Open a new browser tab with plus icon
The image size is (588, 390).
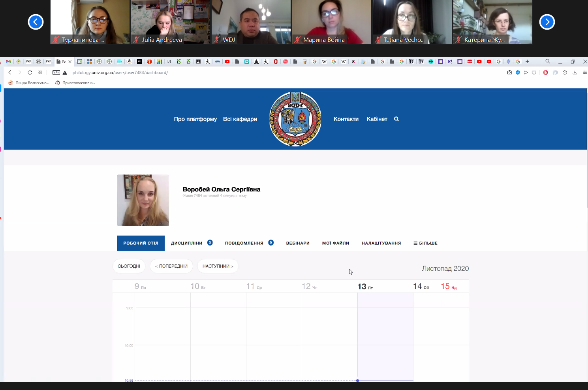[527, 62]
